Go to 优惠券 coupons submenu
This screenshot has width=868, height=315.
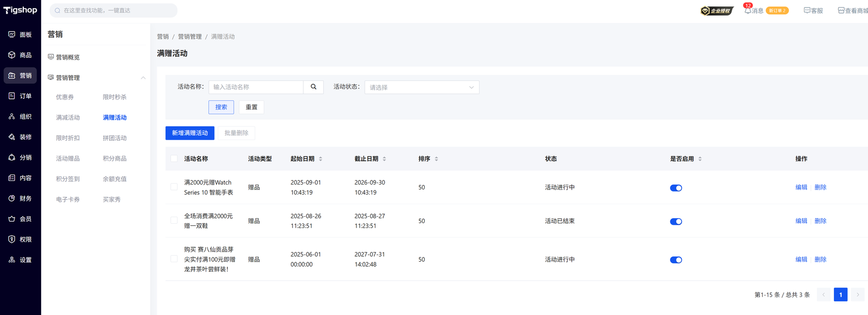[65, 97]
